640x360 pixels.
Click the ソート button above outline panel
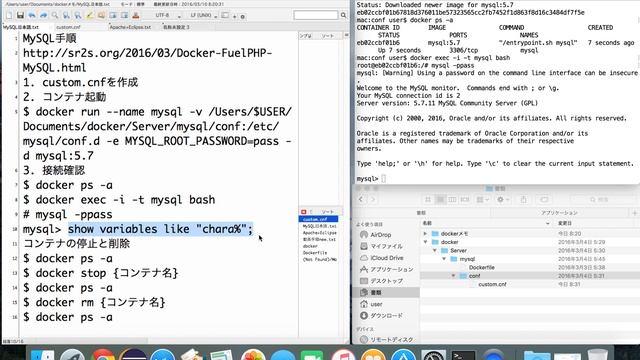(327, 36)
